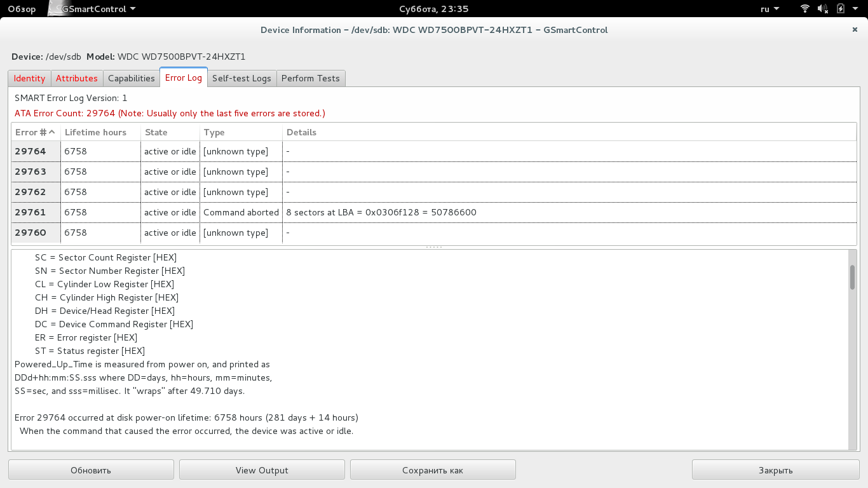This screenshot has width=868, height=488.
Task: Click the SC = Sector Count Register line
Action: [x=105, y=257]
